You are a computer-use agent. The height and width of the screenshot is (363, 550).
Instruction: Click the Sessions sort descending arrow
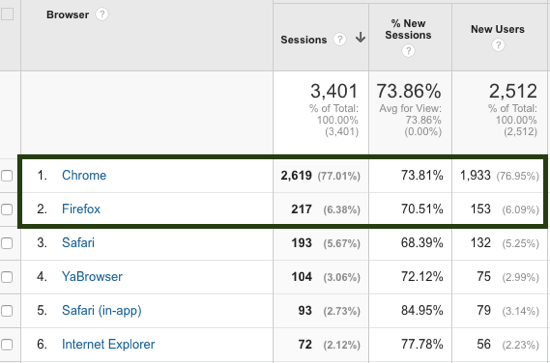(x=360, y=38)
